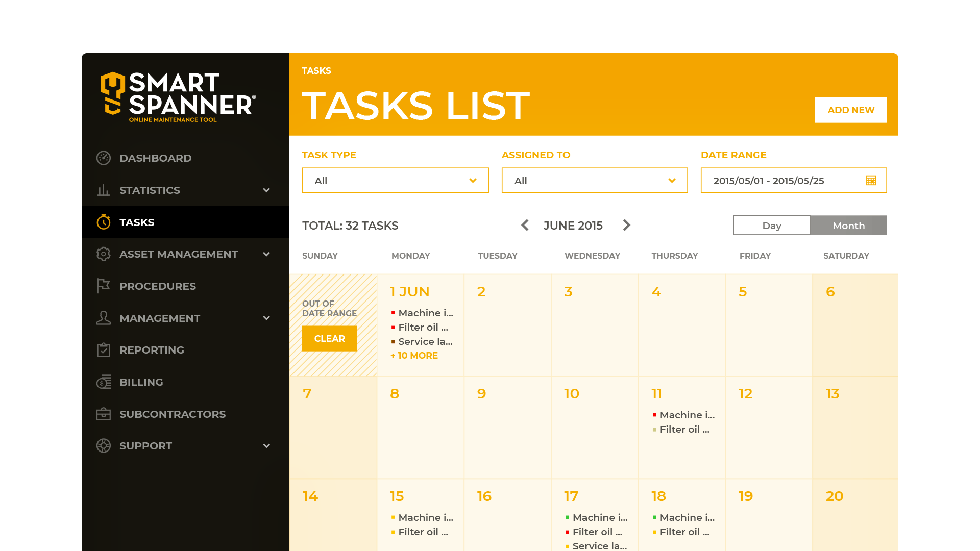The image size is (980, 551).
Task: Switch to Day view
Action: 772,225
